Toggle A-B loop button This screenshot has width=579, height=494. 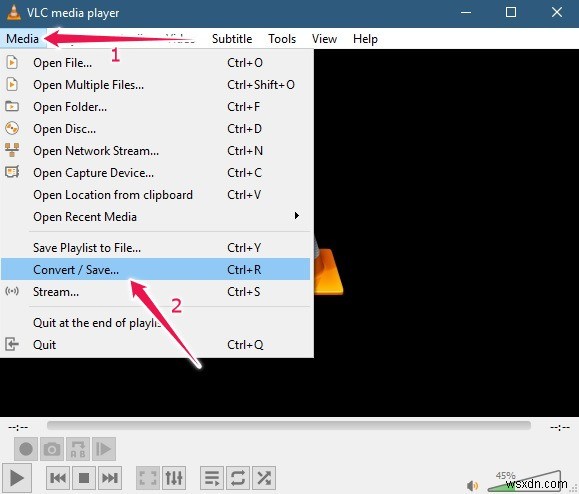click(x=78, y=449)
